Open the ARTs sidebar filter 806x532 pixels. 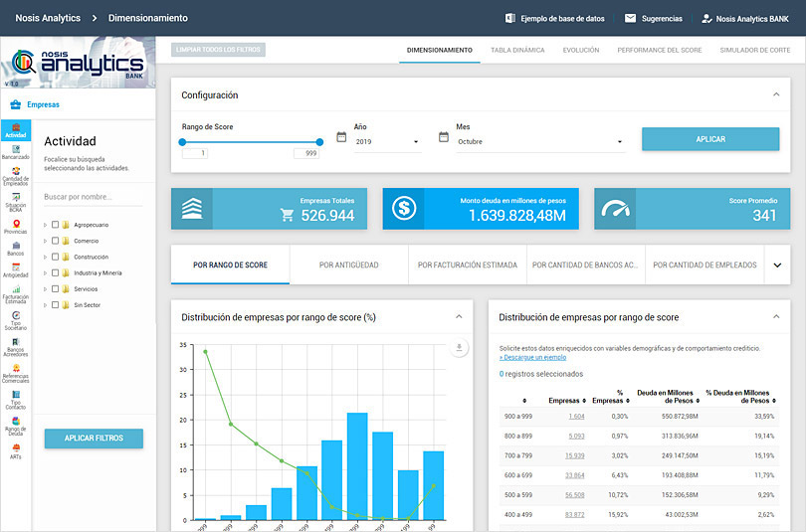click(x=15, y=451)
